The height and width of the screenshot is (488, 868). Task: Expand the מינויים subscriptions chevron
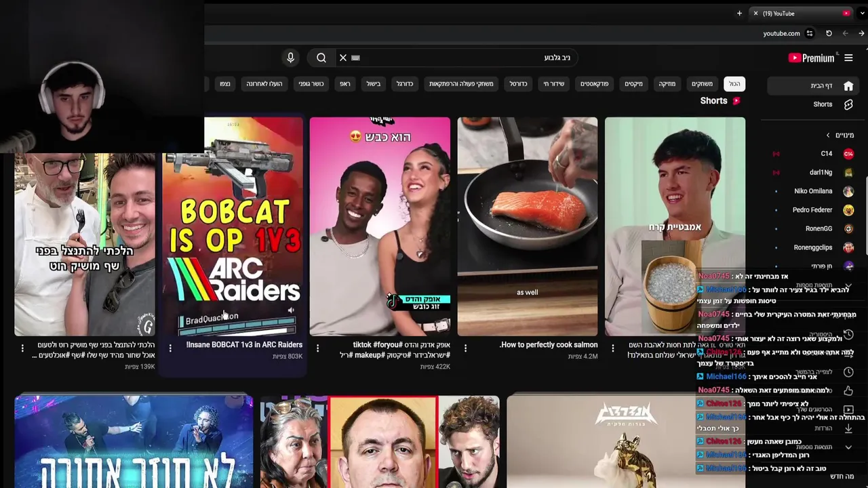pyautogui.click(x=828, y=136)
